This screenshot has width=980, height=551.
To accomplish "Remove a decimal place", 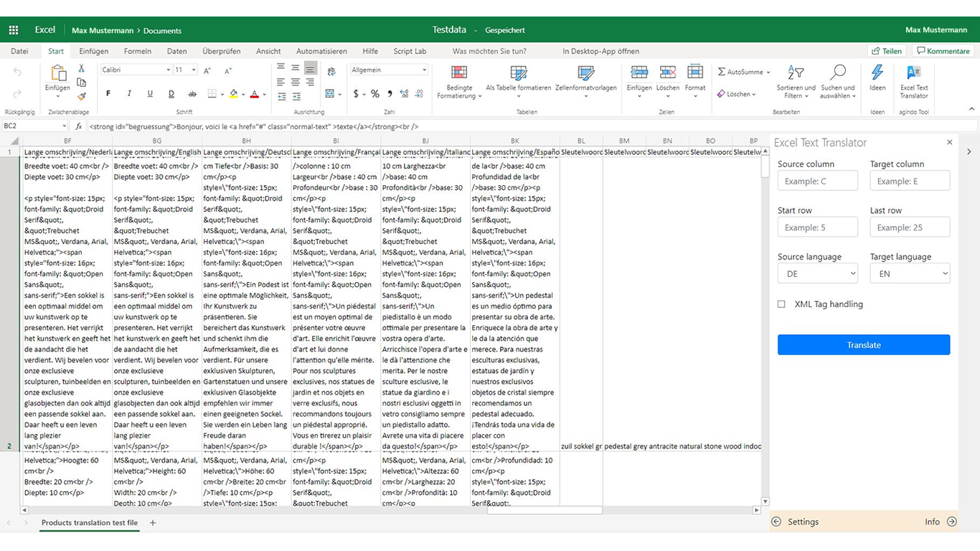I will point(419,94).
